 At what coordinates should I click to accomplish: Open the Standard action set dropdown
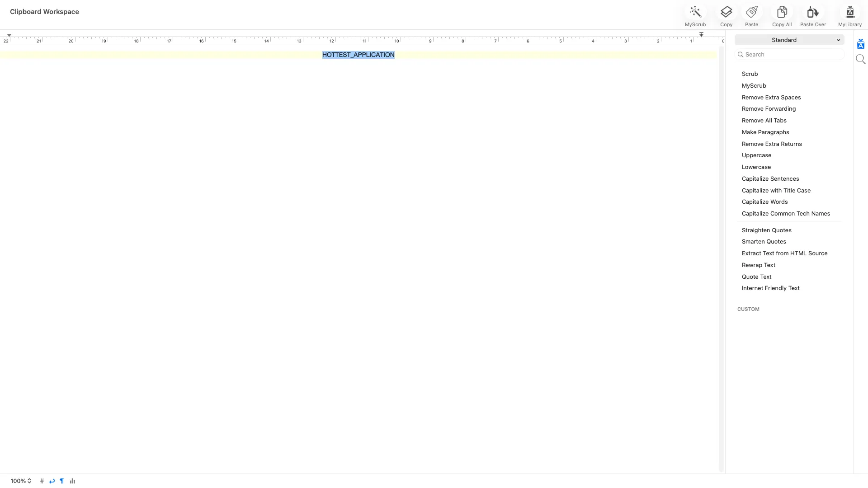pyautogui.click(x=789, y=40)
